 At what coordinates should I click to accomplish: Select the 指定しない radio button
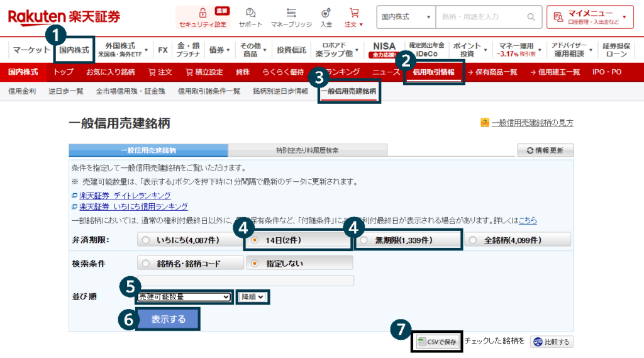(255, 264)
